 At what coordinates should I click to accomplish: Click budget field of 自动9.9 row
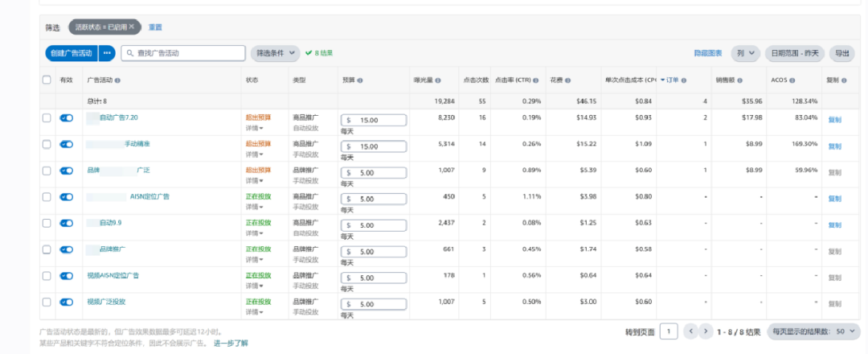(x=374, y=225)
